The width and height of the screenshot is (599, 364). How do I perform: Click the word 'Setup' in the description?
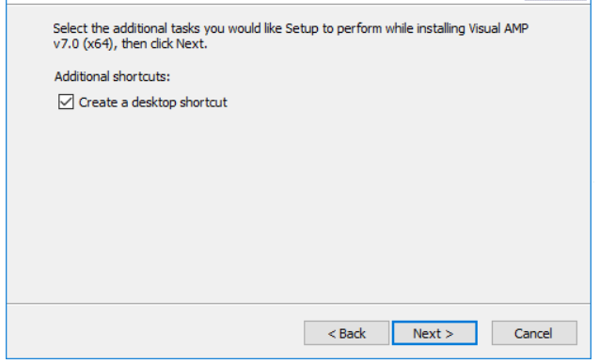coord(302,28)
